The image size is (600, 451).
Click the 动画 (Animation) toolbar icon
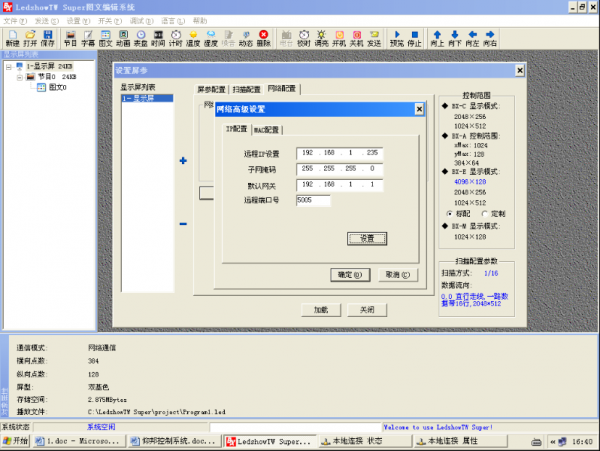[x=122, y=38]
